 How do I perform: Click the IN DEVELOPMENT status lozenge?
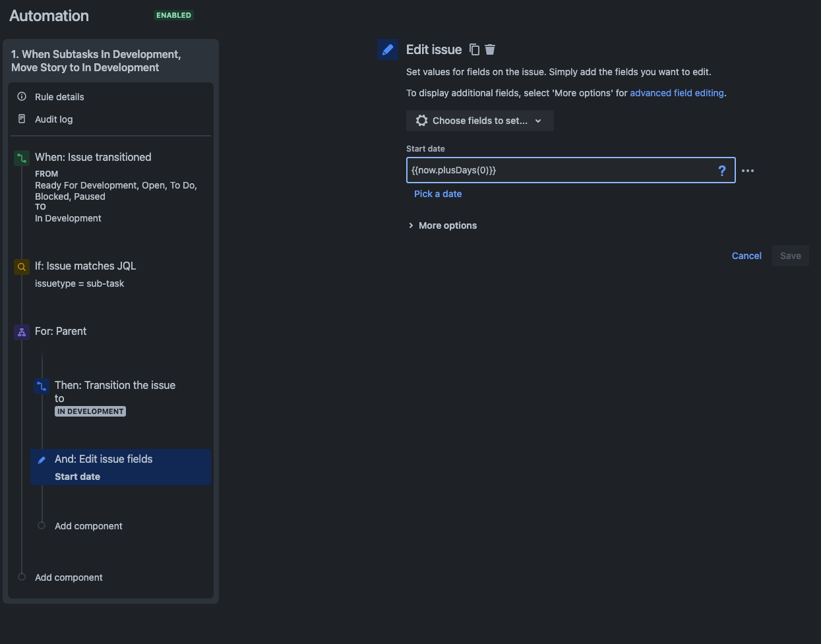[90, 411]
